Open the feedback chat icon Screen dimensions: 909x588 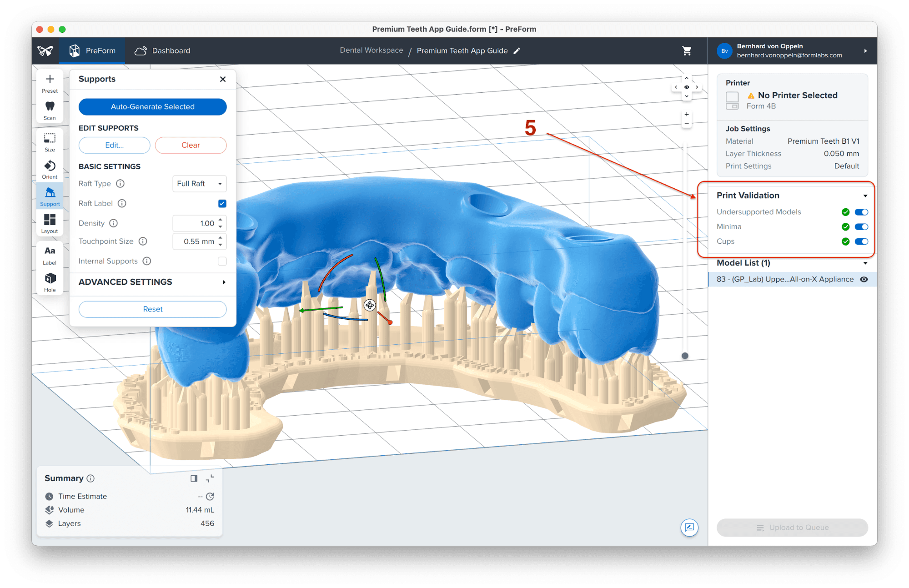click(689, 528)
